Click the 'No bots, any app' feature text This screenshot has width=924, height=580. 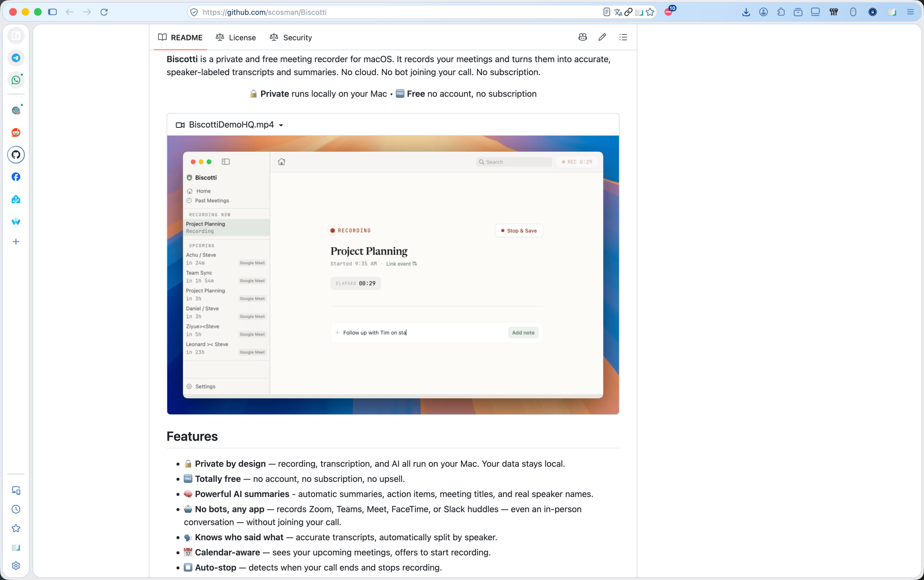tap(229, 510)
